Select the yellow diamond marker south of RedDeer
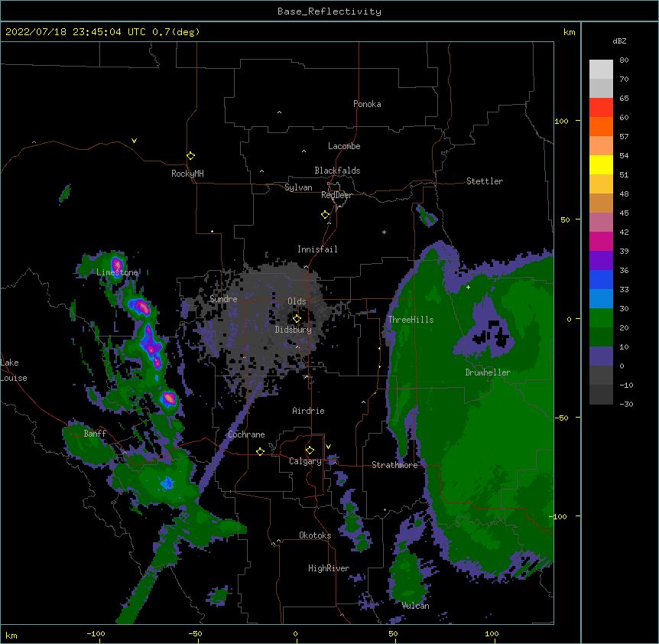 tap(326, 215)
